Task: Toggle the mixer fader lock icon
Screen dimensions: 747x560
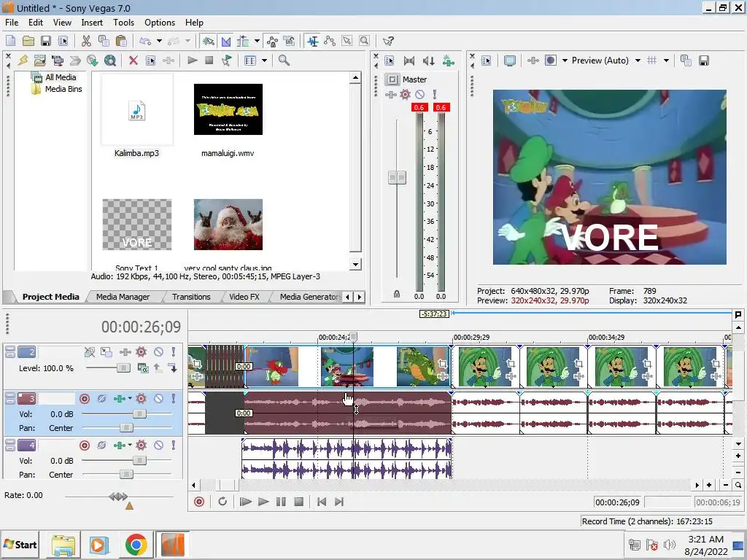Action: point(397,294)
